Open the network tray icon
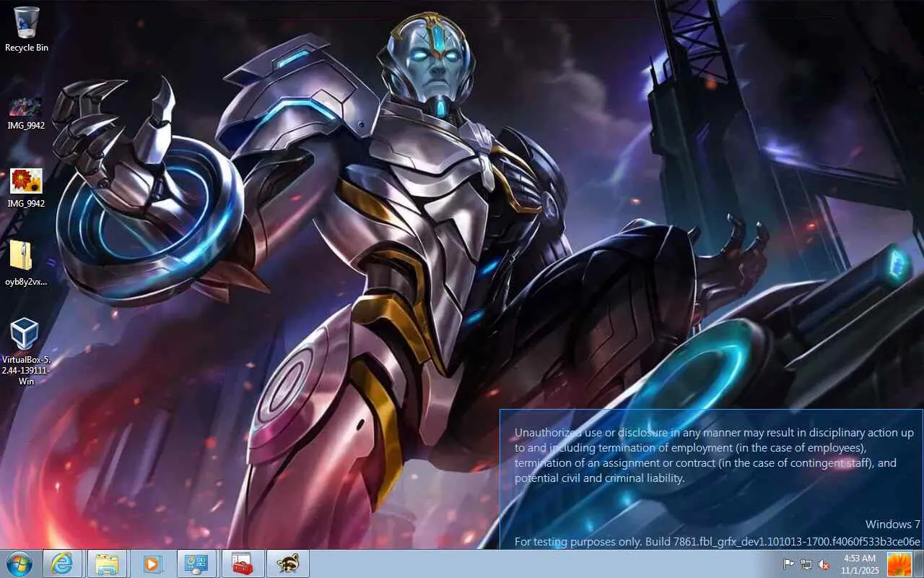Image resolution: width=924 pixels, height=578 pixels. tap(806, 564)
